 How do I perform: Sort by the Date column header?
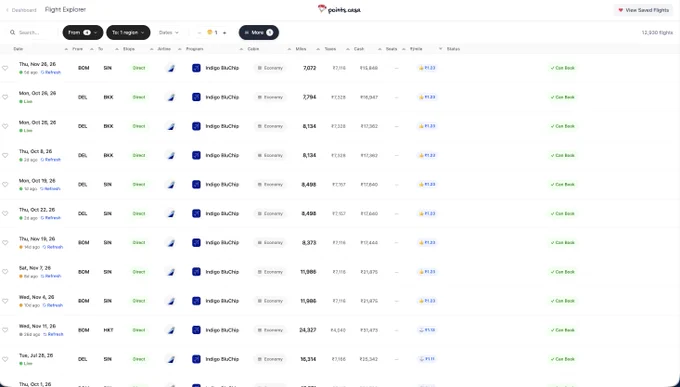tap(18, 49)
